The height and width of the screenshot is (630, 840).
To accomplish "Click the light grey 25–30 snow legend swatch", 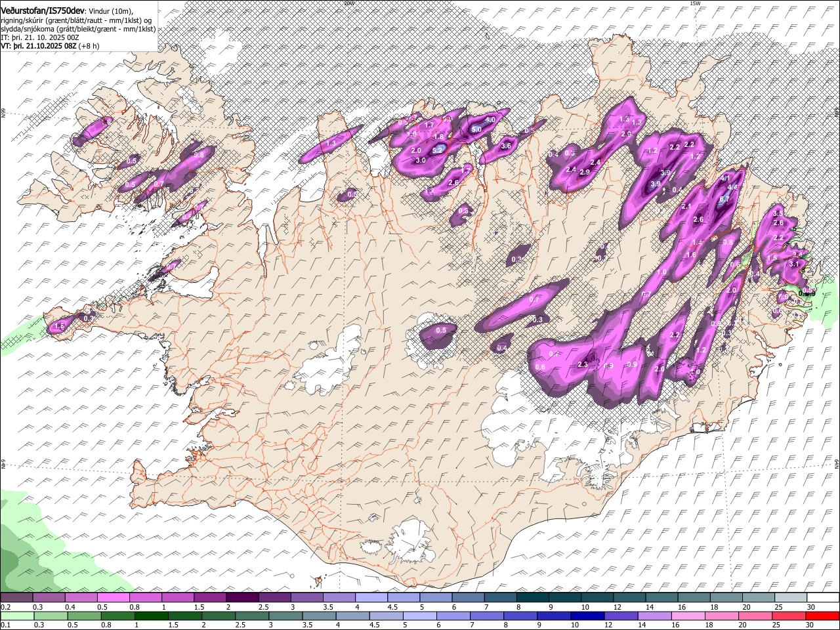I will pos(791,597).
